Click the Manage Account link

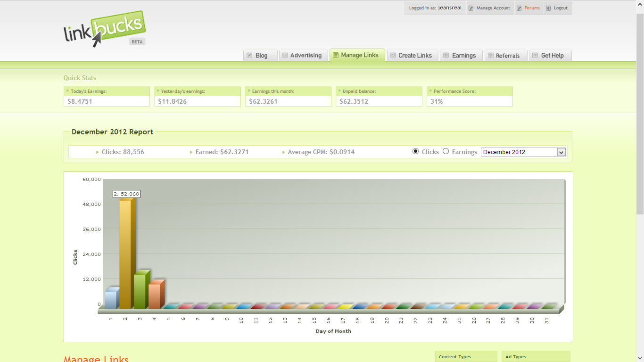click(493, 8)
